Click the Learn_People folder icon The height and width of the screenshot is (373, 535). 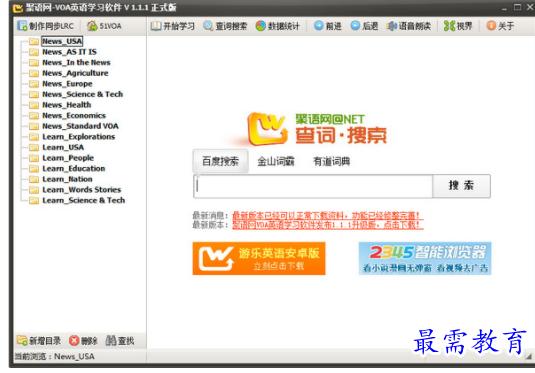pos(34,158)
